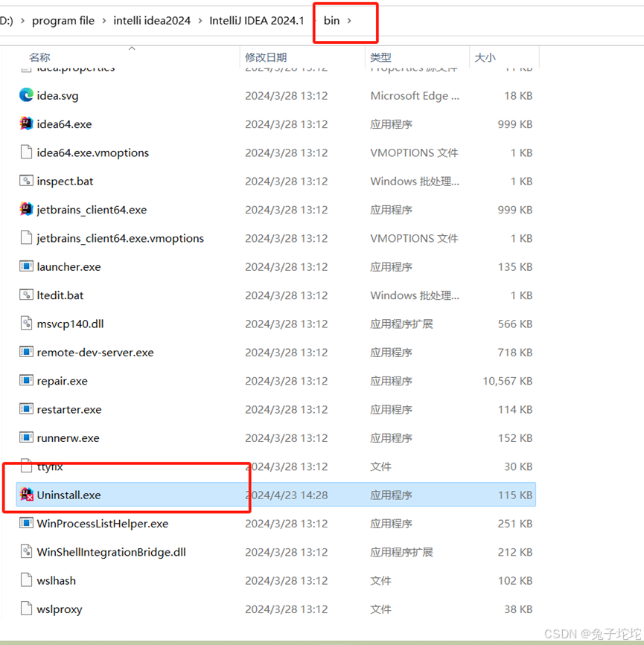Click the bin segment in address bar
This screenshot has width=644, height=645.
click(331, 21)
